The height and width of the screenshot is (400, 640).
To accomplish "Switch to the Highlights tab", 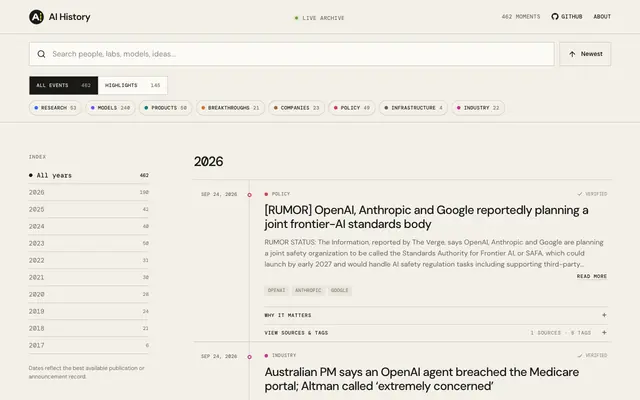I will tap(133, 85).
